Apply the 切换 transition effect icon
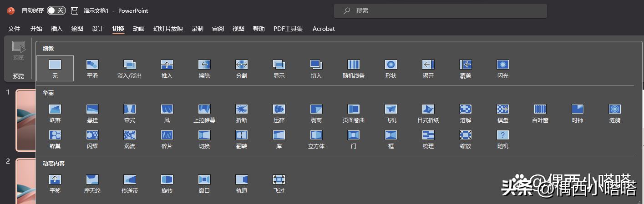 pos(204,139)
